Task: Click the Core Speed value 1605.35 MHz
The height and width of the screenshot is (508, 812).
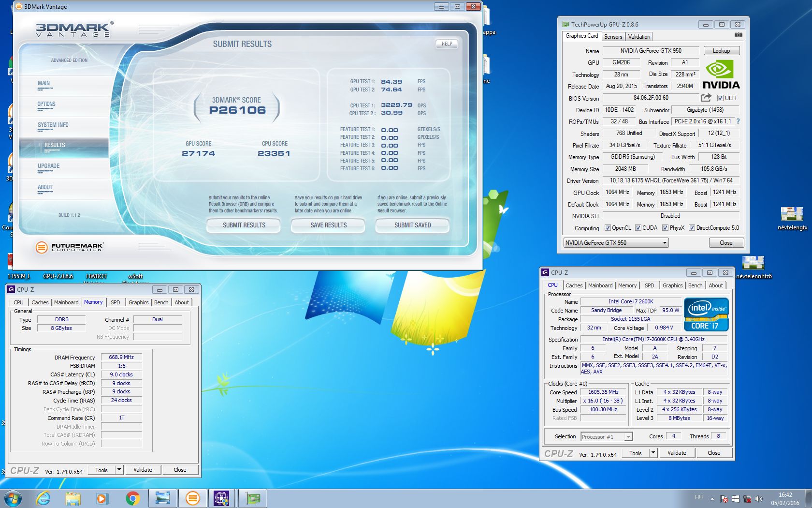Action: click(x=603, y=392)
